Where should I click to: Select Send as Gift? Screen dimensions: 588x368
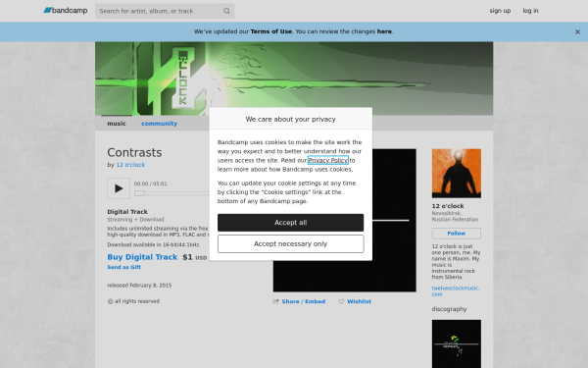123,267
